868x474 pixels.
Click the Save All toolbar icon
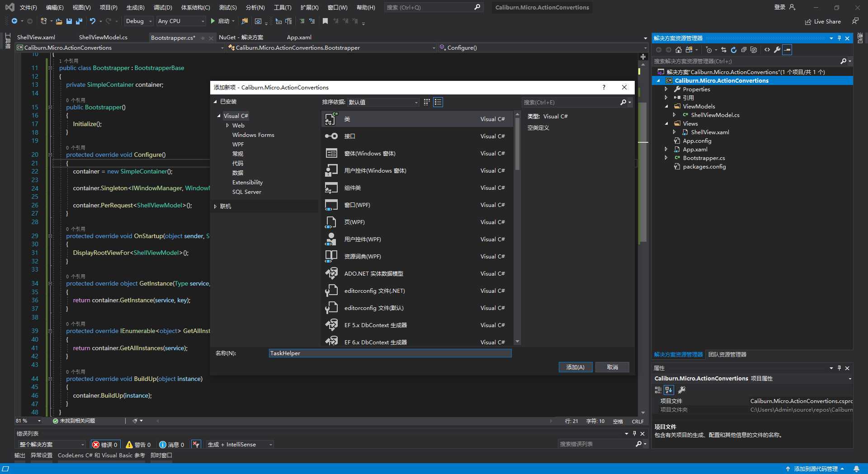pyautogui.click(x=79, y=21)
